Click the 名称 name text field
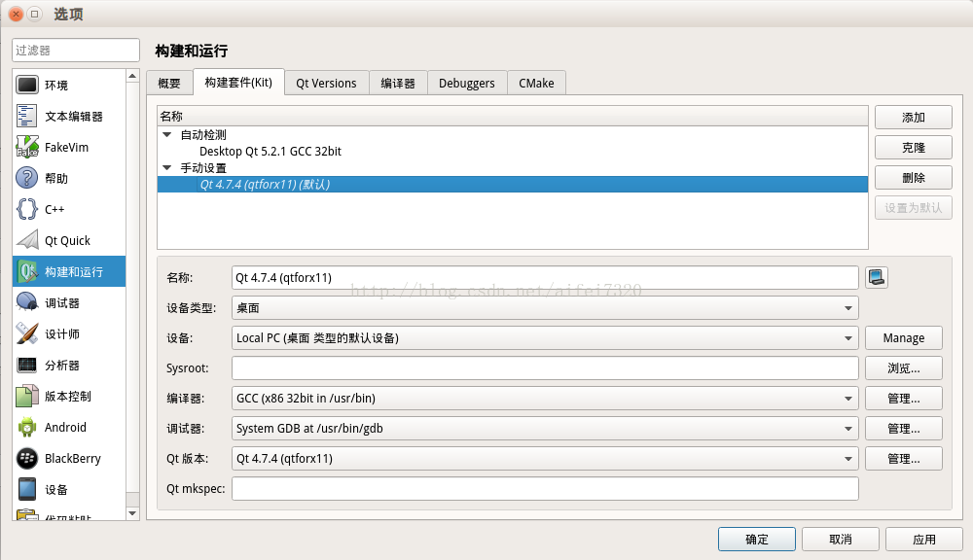973x560 pixels. (x=546, y=277)
